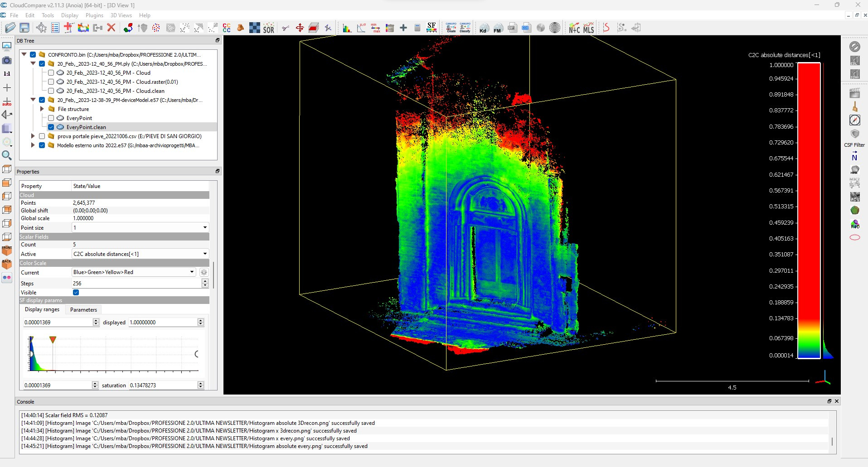
Task: Check the EveryPoint cloud checkbox
Action: (51, 118)
